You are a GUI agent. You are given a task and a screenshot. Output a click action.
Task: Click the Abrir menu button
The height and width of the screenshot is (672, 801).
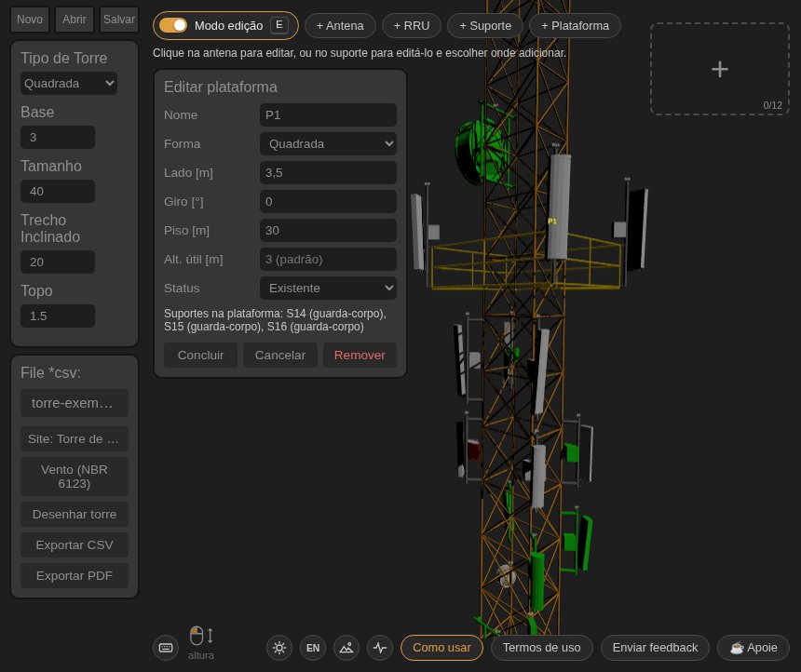point(75,20)
